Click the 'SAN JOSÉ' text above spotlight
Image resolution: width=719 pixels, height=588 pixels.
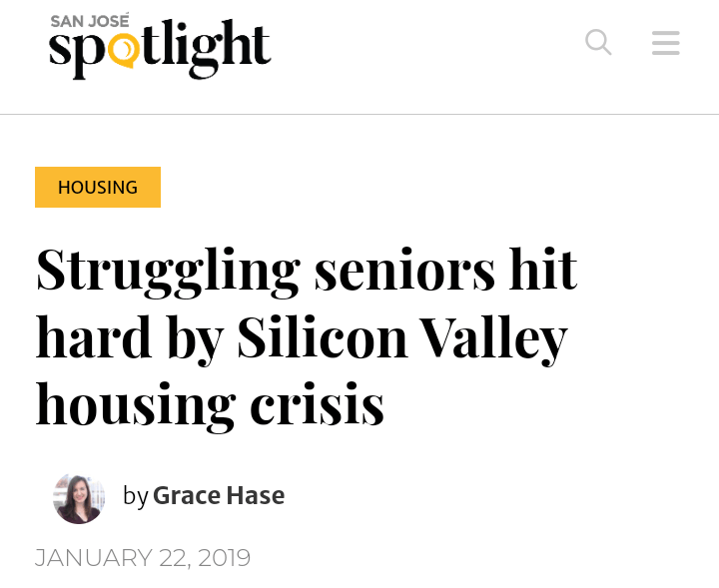click(x=90, y=20)
